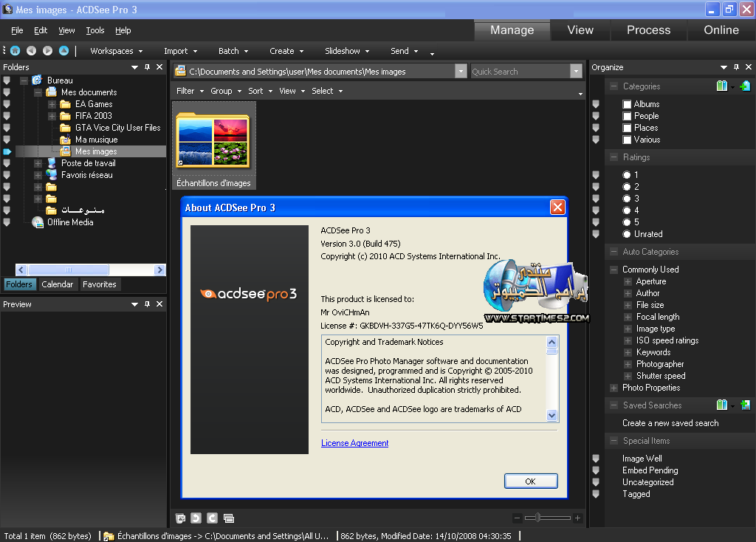The image size is (756, 542).
Task: Switch to the Process mode tab
Action: click(648, 30)
